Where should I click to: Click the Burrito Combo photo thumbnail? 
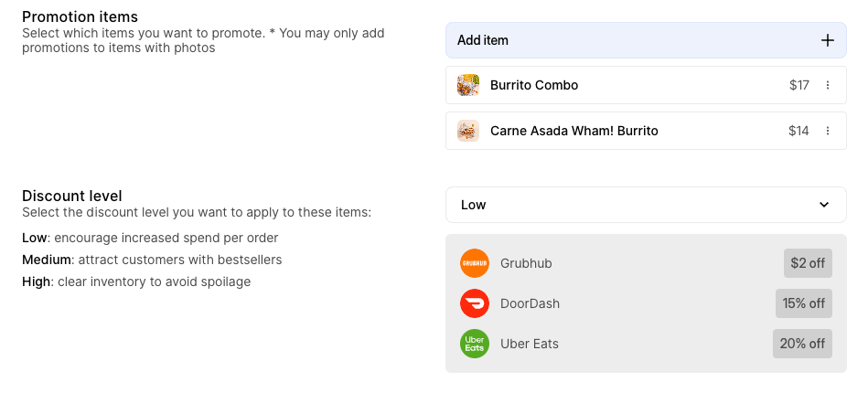click(467, 85)
